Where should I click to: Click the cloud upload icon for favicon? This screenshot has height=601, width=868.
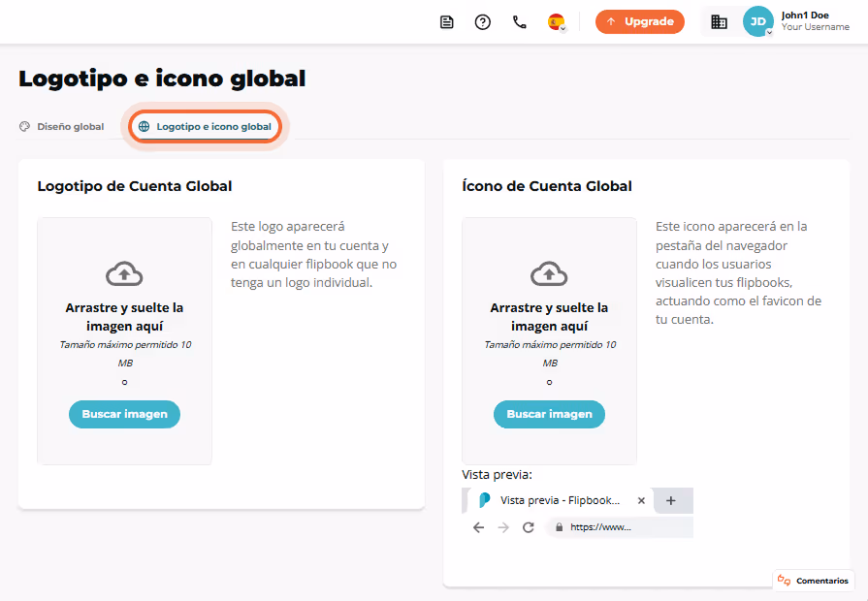point(549,273)
